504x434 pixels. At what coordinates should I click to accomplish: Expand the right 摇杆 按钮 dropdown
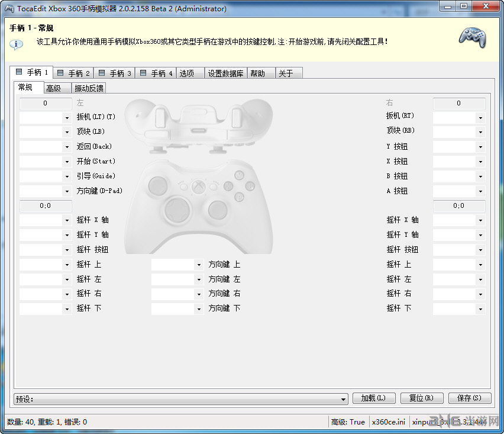pyautogui.click(x=459, y=250)
